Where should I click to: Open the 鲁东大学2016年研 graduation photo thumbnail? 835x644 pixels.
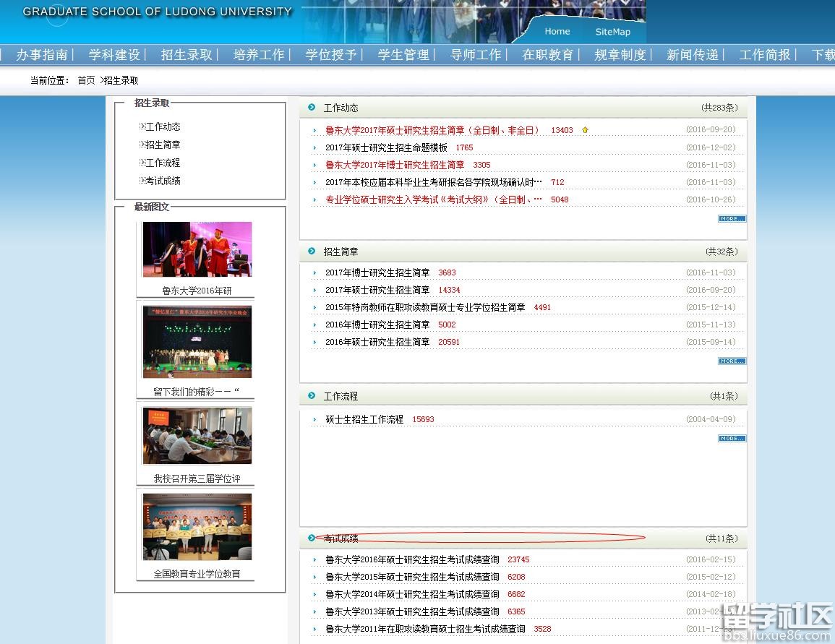click(x=197, y=249)
